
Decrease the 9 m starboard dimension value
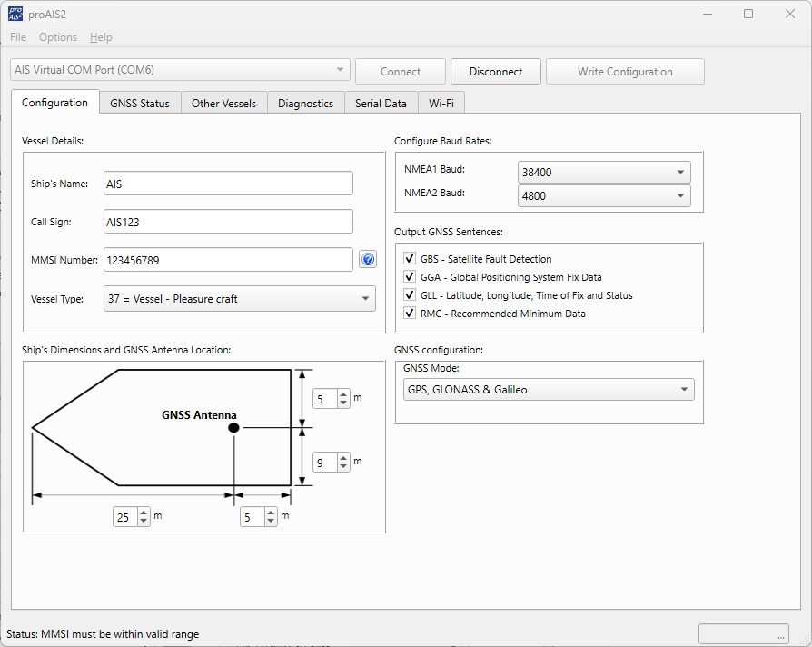tap(343, 466)
